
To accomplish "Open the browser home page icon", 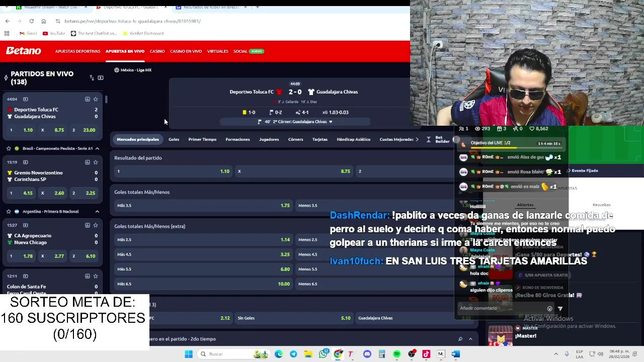I will [x=44, y=21].
